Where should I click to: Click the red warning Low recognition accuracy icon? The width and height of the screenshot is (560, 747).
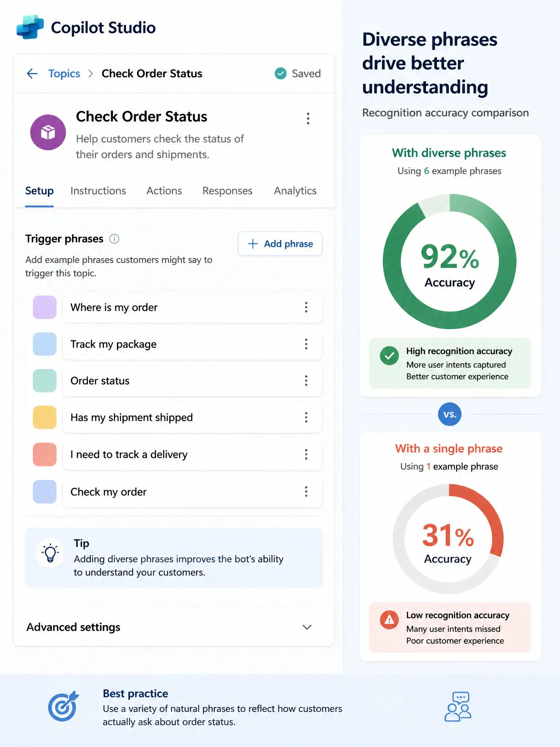coord(389,620)
